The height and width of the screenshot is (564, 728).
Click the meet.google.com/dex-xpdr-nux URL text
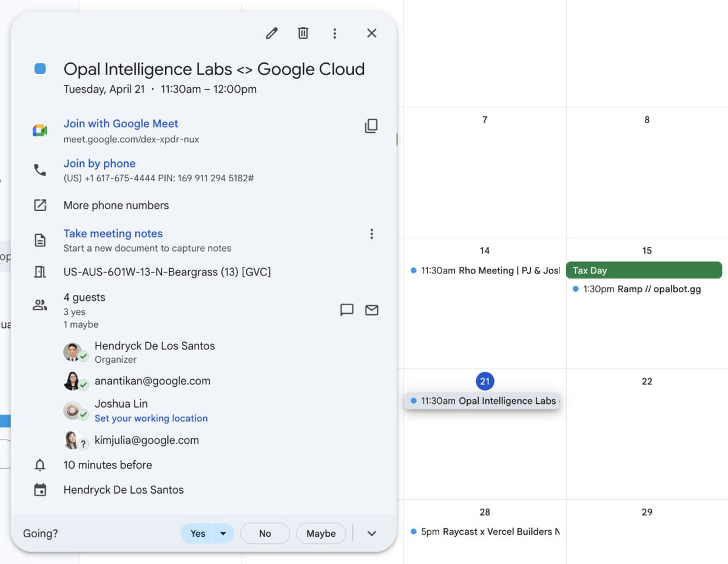coord(131,139)
